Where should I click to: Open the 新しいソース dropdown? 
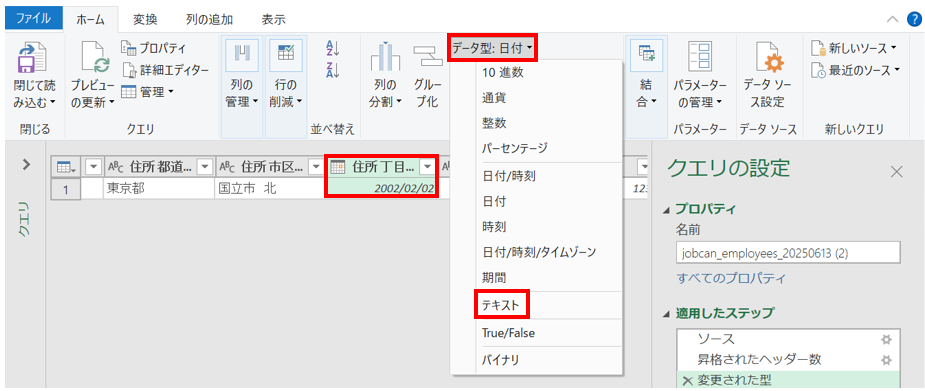click(854, 48)
